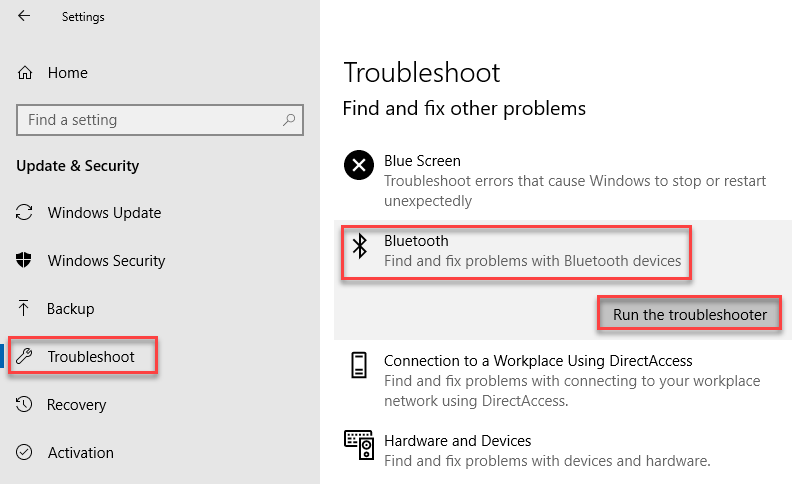The image size is (792, 484).
Task: Run the Bluetooth troubleshooter
Action: pos(689,314)
